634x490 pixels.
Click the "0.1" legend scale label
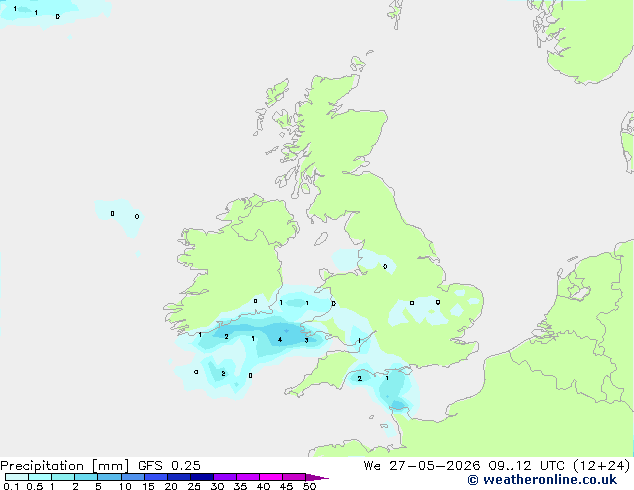pyautogui.click(x=11, y=486)
